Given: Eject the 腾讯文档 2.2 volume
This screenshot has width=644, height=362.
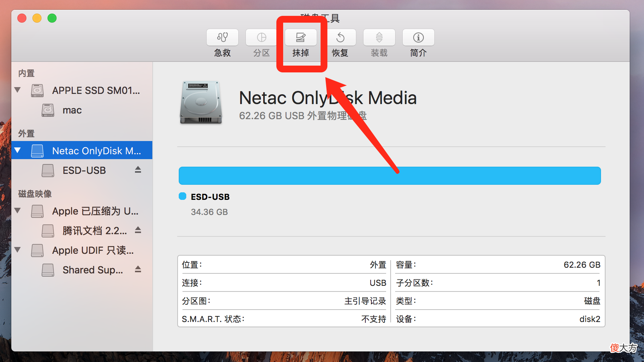Looking at the screenshot, I should (138, 230).
